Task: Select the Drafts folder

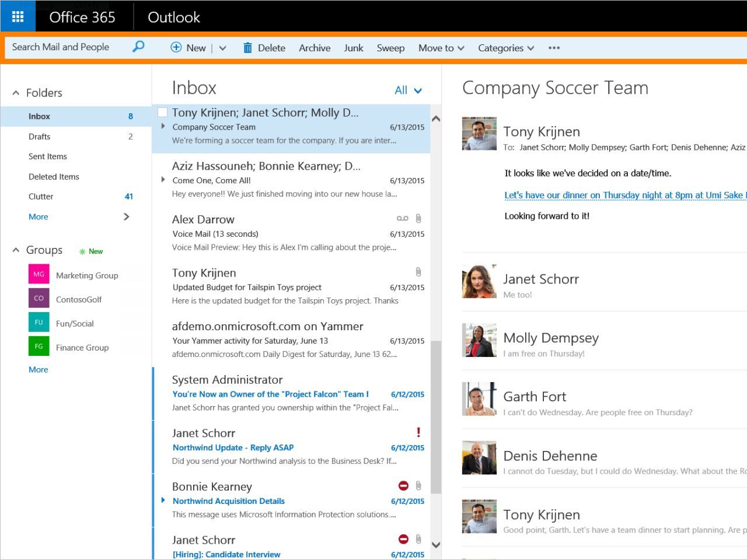Action: 40,136
